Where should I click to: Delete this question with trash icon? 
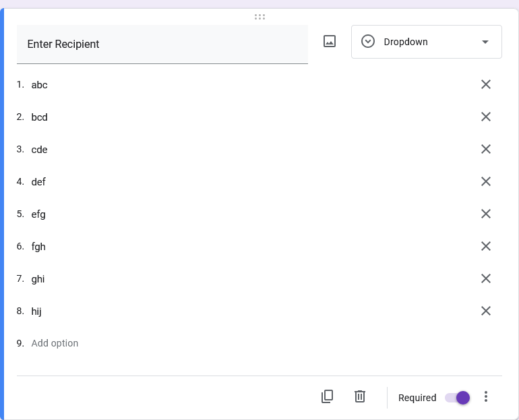pyautogui.click(x=360, y=396)
